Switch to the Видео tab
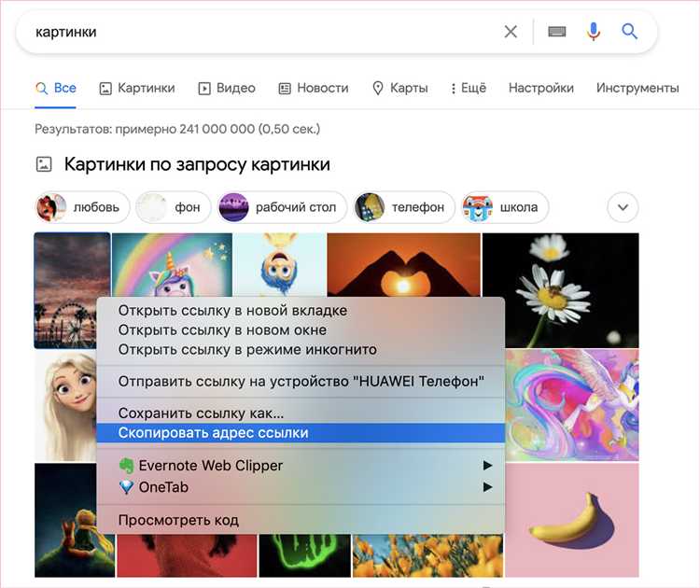Screen dimensions: 700x588 (227, 88)
